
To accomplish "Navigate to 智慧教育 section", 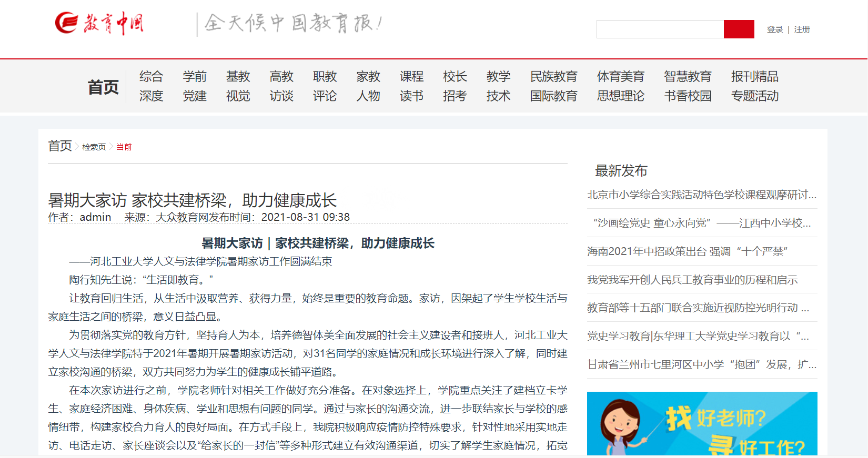I will coord(688,77).
